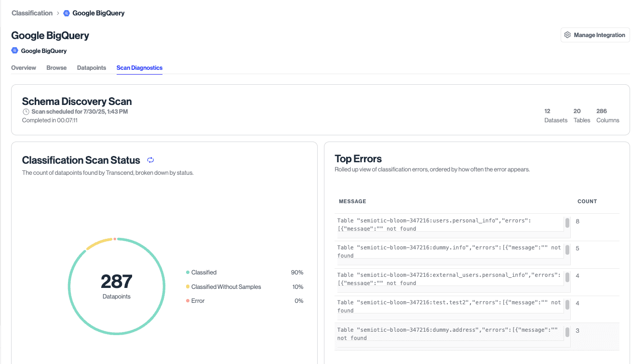632x364 pixels.
Task: Open the Browse tab
Action: (x=56, y=68)
